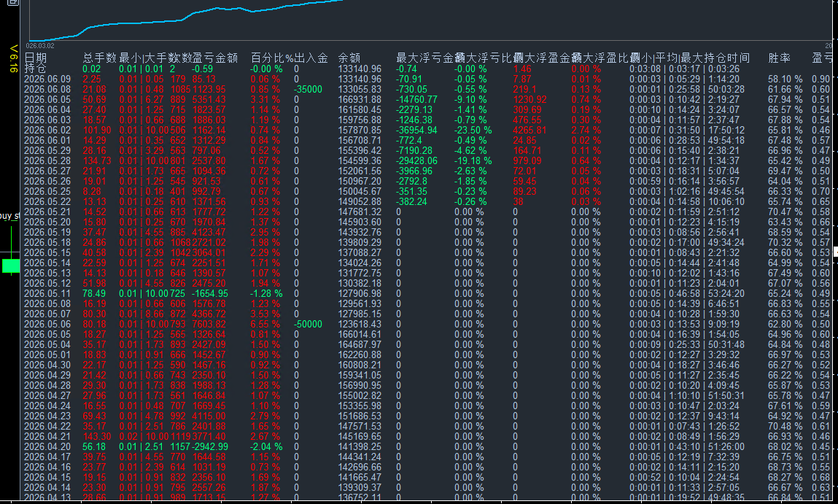Viewport: 838px width, 504px height.
Task: Select floating loss ratio -19.18 %
Action: (473, 161)
